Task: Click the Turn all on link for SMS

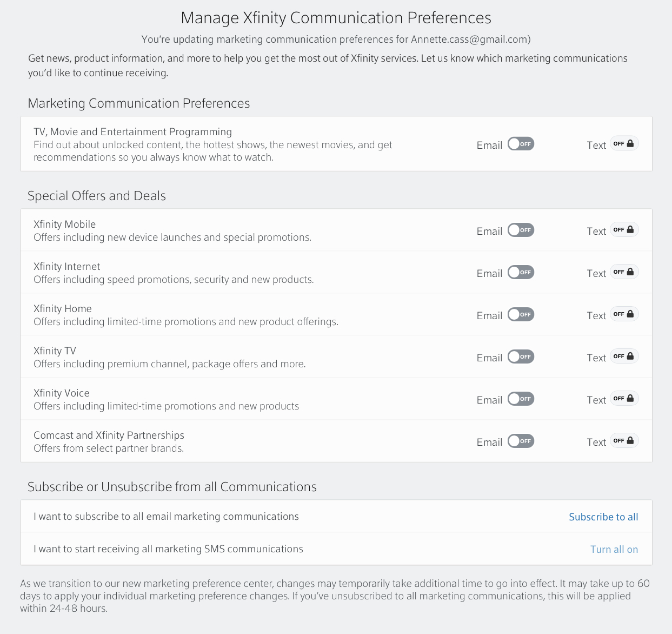Action: point(614,549)
